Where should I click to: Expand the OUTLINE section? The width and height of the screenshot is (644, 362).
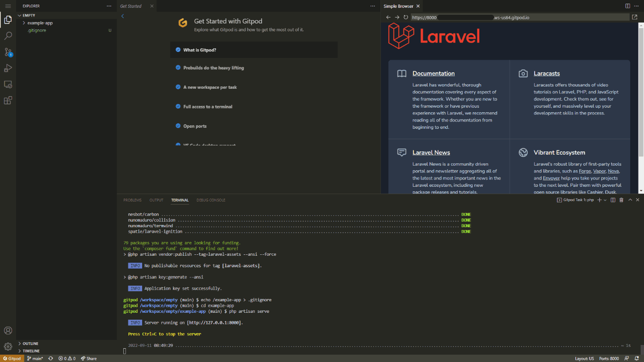(67, 344)
